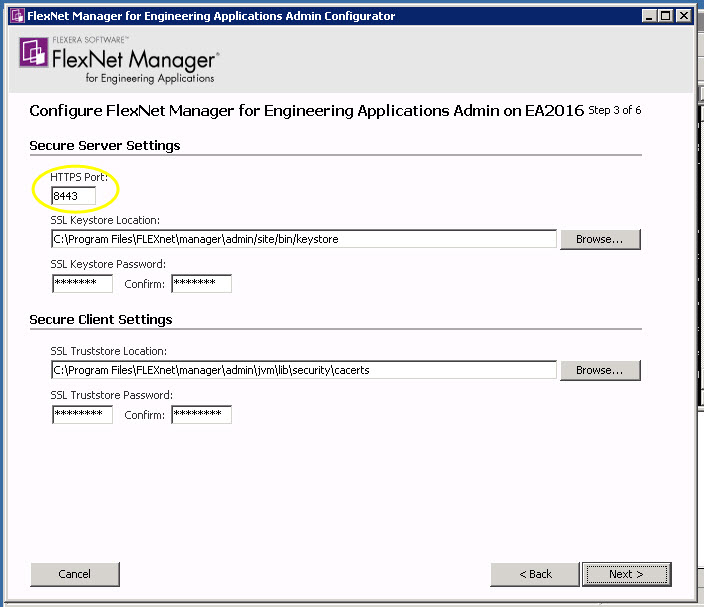Click the 'HTTPS Port:' label
Image resolution: width=704 pixels, height=607 pixels.
point(79,177)
